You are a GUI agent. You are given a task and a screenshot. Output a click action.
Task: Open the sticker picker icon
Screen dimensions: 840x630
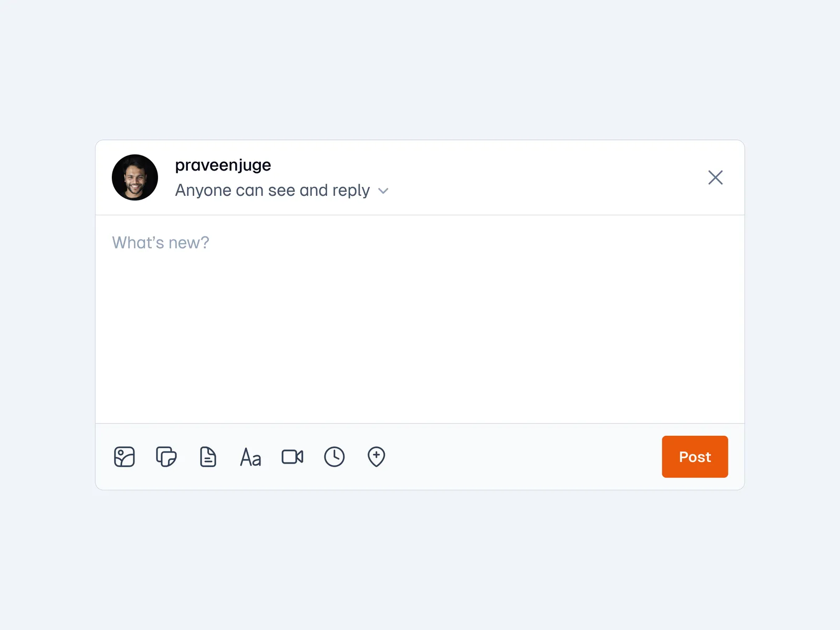166,457
